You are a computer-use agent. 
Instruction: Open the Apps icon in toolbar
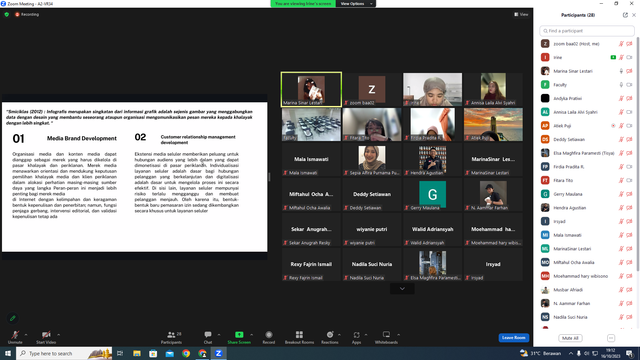(356, 335)
